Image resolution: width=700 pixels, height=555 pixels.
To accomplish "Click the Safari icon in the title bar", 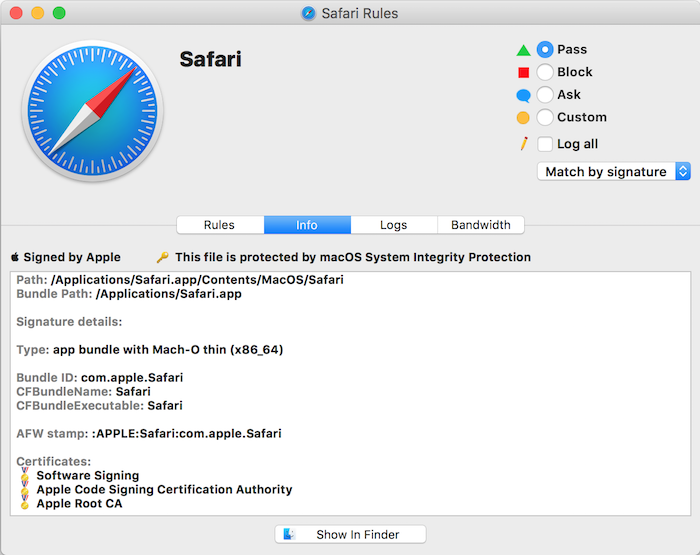I will tap(308, 13).
